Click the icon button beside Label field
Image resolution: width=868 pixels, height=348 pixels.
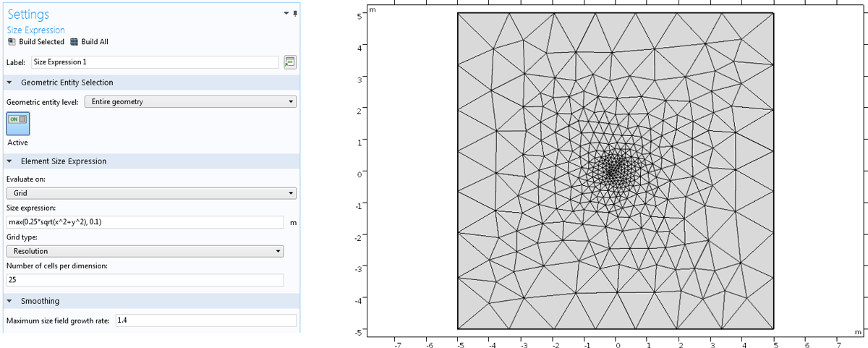click(x=290, y=62)
